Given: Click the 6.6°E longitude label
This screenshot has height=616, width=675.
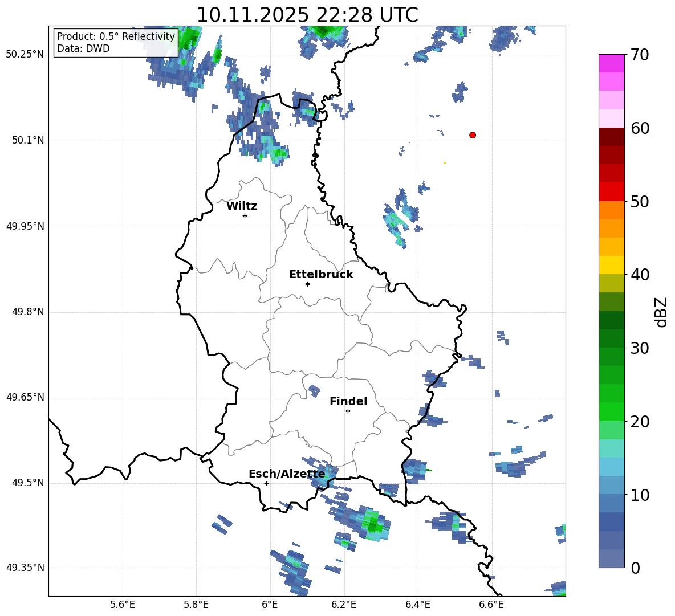Looking at the screenshot, I should (x=491, y=605).
